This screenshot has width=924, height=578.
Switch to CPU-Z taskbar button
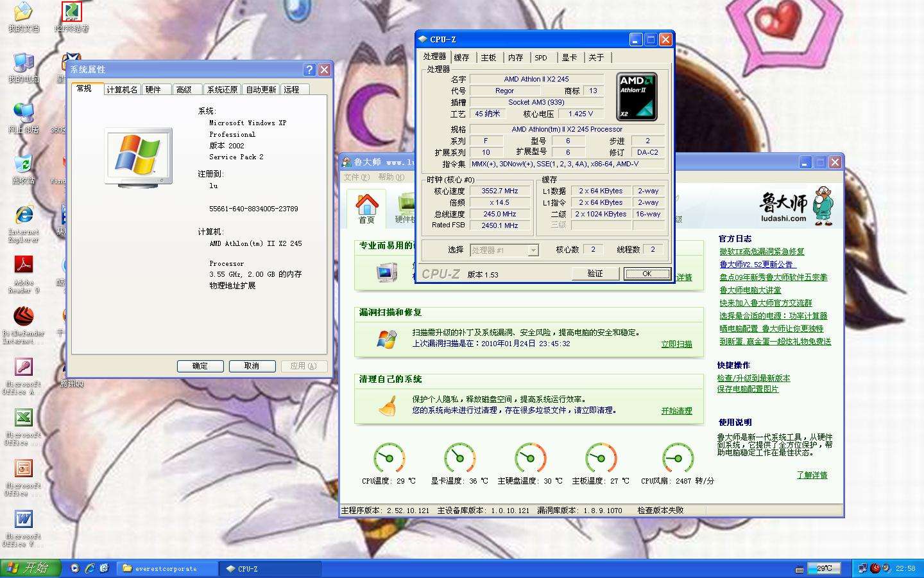tap(270, 568)
